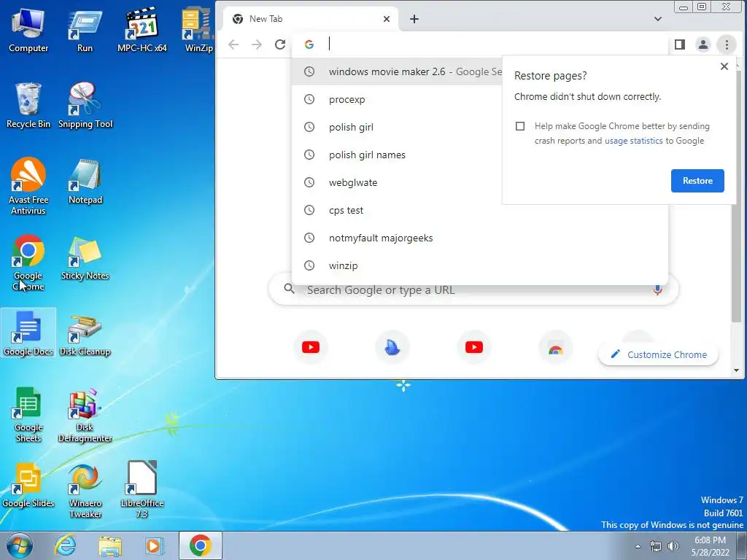The height and width of the screenshot is (560, 747).
Task: Click Chrome's reload page button
Action: click(280, 44)
